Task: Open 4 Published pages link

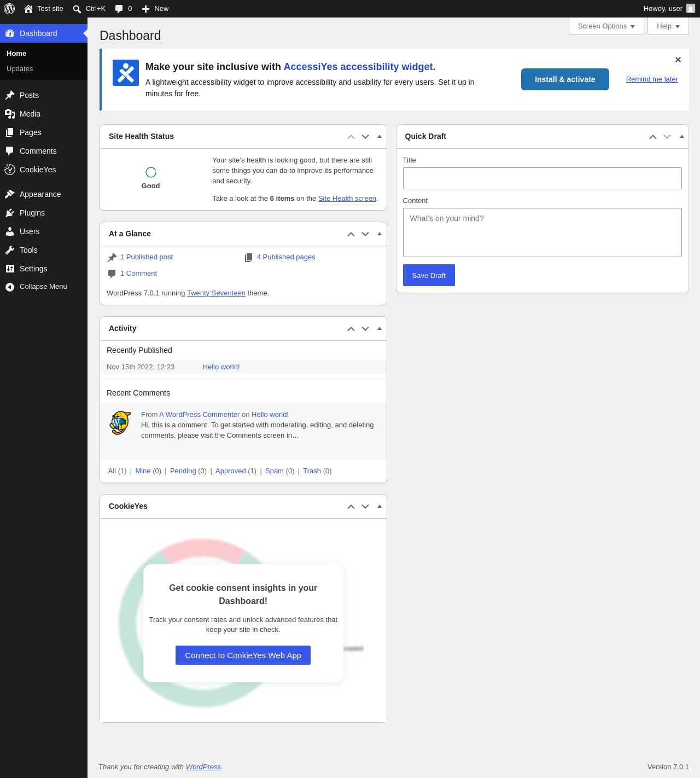Action: click(286, 257)
